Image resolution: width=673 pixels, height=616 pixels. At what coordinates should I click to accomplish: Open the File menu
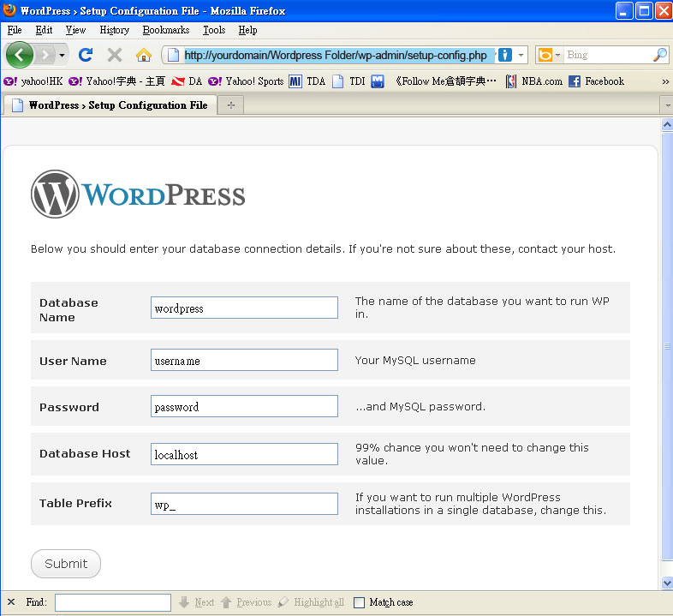pos(15,30)
